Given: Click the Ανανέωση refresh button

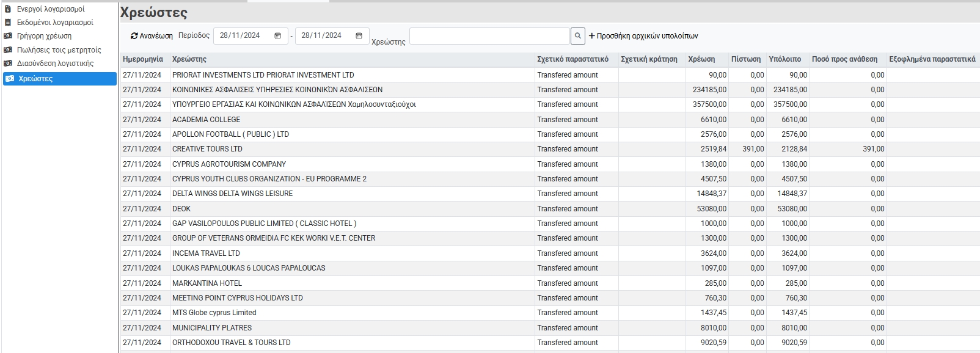Looking at the screenshot, I should 152,36.
